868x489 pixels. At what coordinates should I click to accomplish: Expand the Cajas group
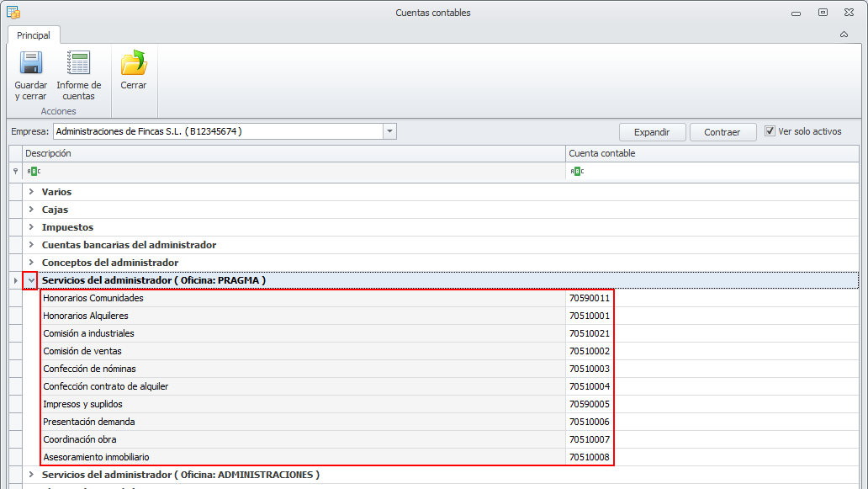(31, 210)
